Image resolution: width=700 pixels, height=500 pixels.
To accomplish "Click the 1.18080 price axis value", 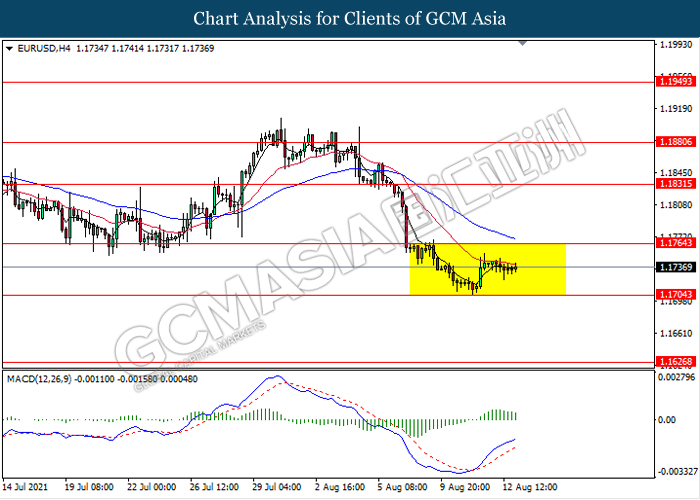I will pos(676,204).
